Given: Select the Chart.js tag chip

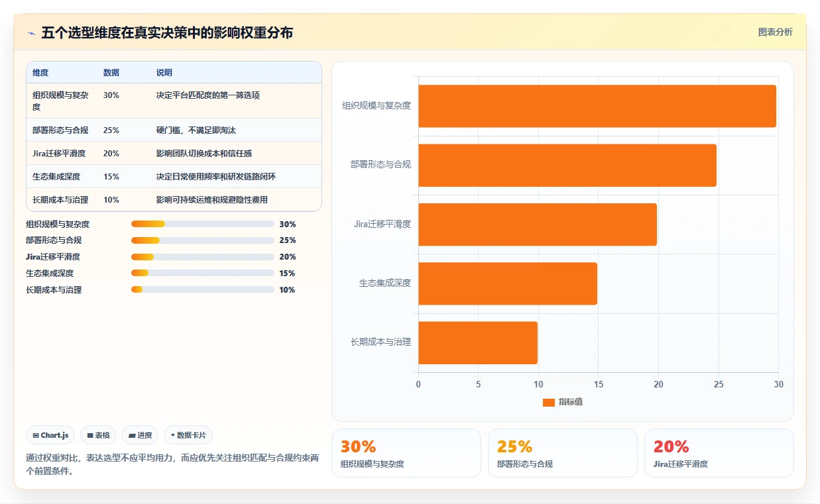Looking at the screenshot, I should pyautogui.click(x=50, y=435).
